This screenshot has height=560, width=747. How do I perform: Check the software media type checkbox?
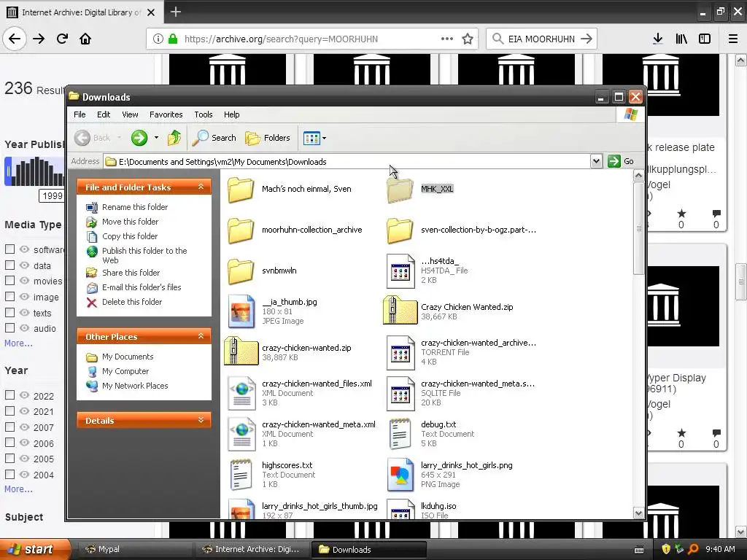[x=9, y=249]
